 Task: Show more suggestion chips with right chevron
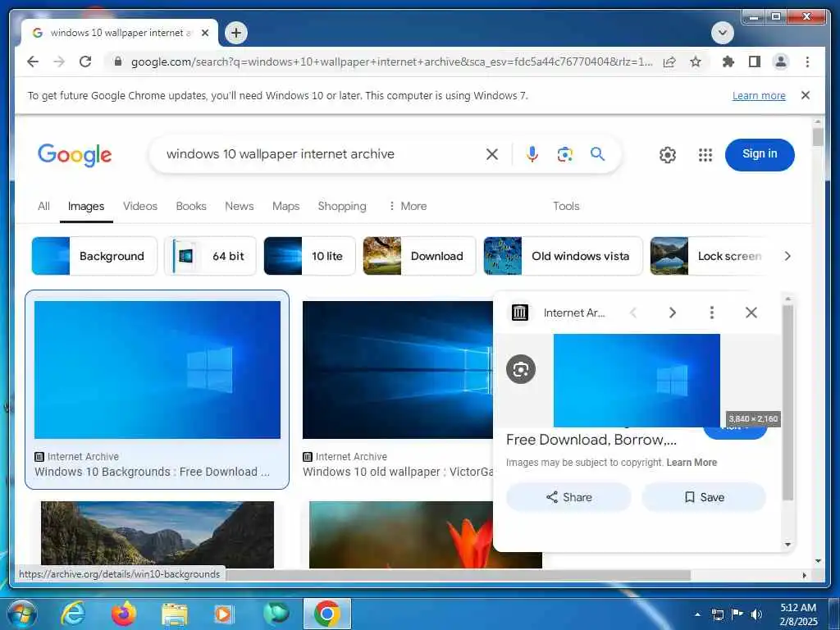click(787, 256)
